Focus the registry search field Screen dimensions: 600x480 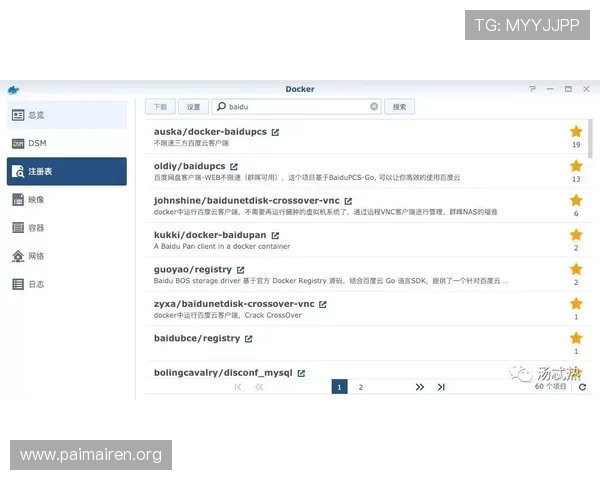click(x=297, y=107)
